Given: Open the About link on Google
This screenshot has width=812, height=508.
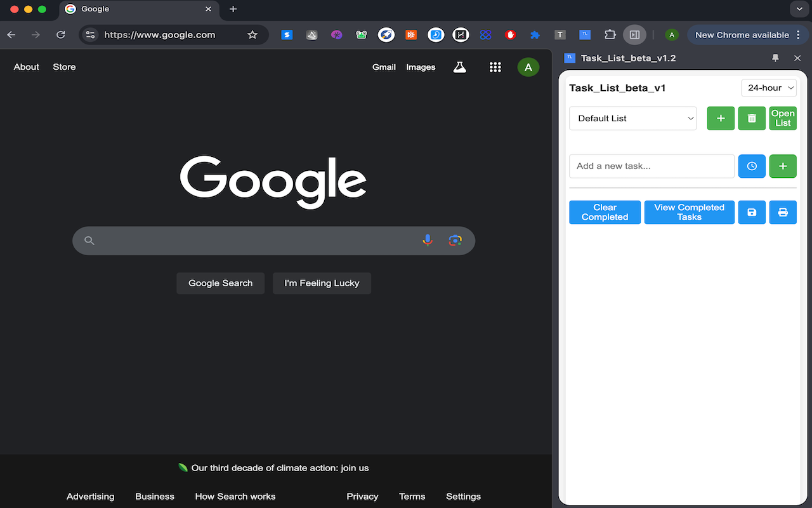Looking at the screenshot, I should click(27, 67).
